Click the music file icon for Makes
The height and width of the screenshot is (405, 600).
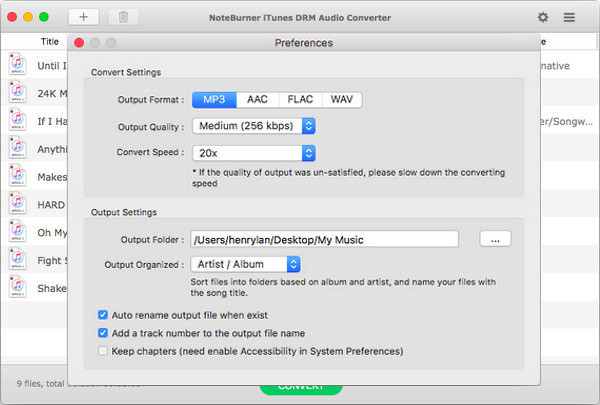18,176
